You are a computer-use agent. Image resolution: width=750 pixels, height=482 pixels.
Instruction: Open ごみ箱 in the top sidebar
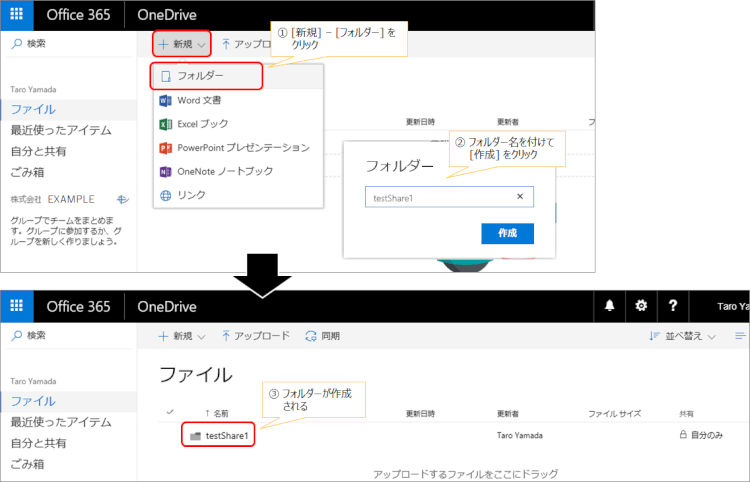click(27, 173)
